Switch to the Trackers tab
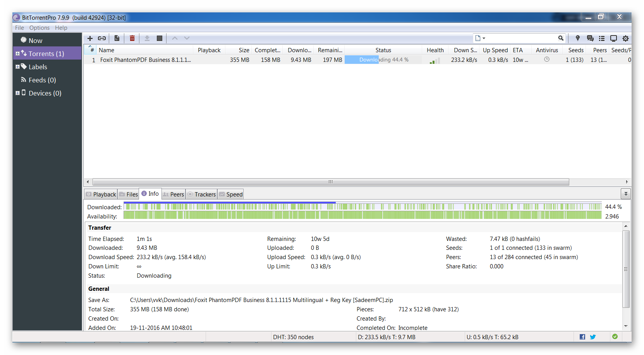Viewport: 644px width, 355px height. point(201,194)
